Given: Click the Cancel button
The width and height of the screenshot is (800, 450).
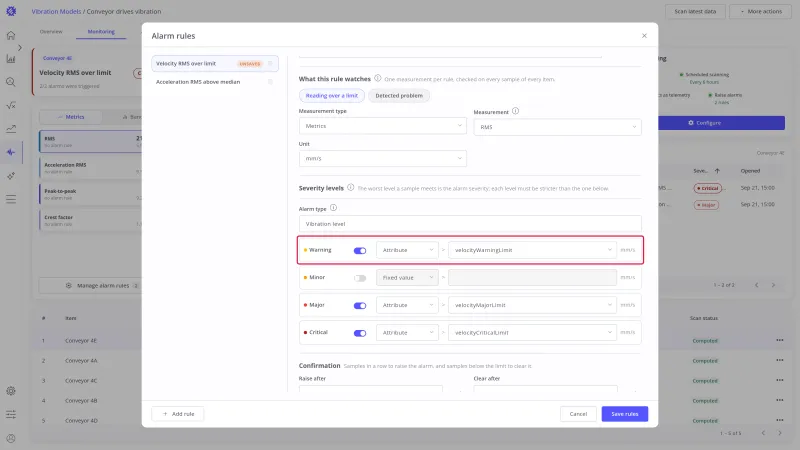Looking at the screenshot, I should [578, 414].
